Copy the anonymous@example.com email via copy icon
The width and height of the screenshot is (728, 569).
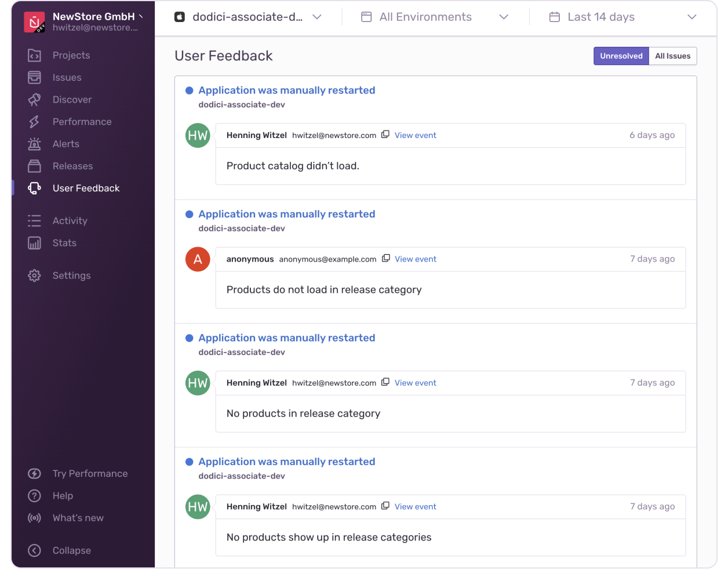pos(385,259)
